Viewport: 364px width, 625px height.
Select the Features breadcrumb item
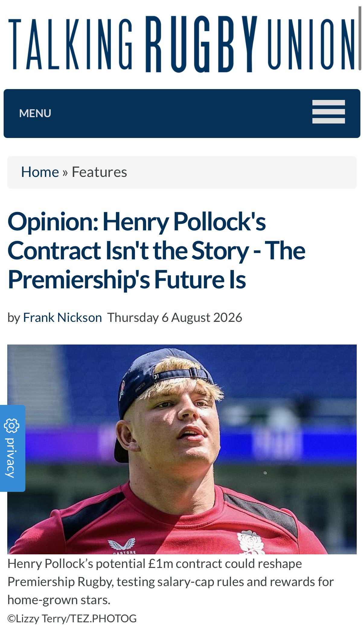click(x=99, y=172)
